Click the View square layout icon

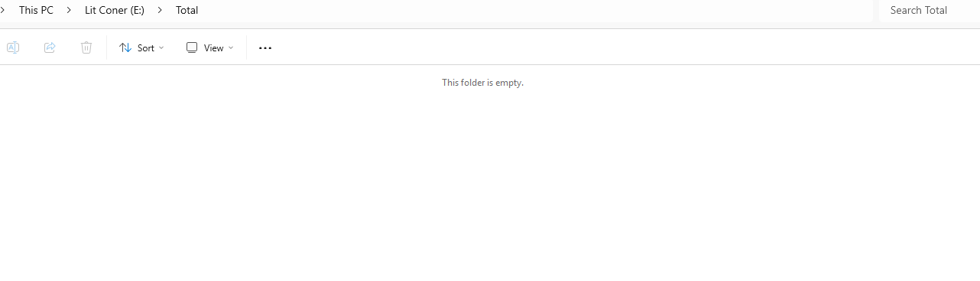pos(192,47)
